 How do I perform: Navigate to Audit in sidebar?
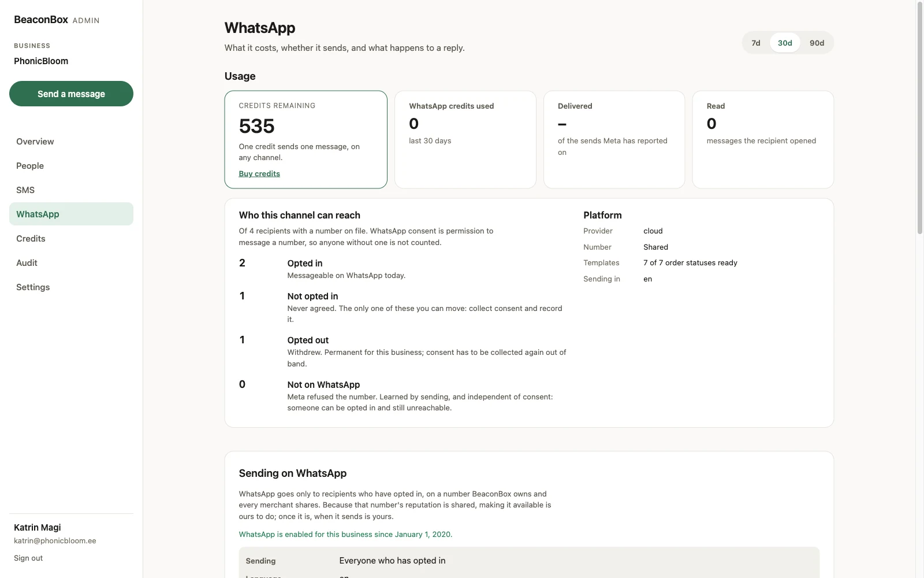[71, 263]
